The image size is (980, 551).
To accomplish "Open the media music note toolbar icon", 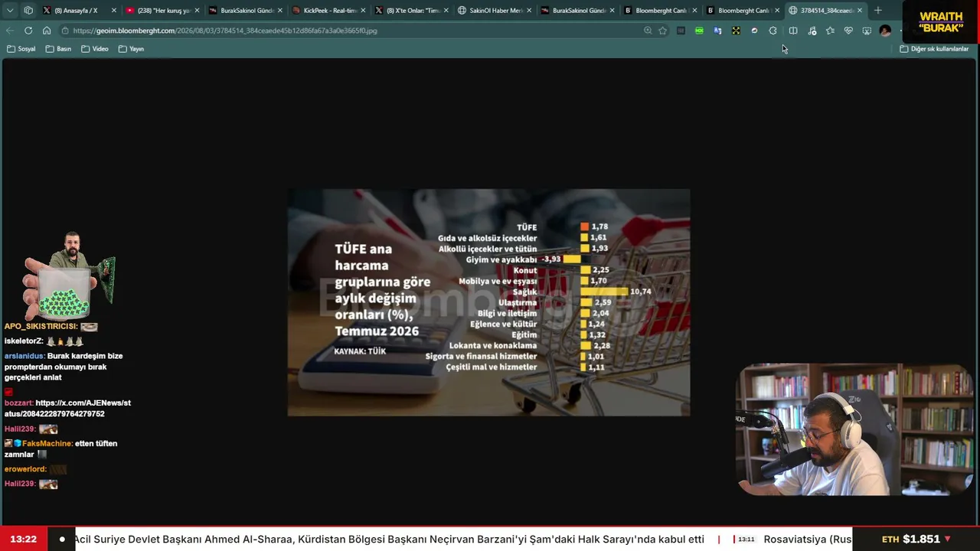I will pos(812,31).
